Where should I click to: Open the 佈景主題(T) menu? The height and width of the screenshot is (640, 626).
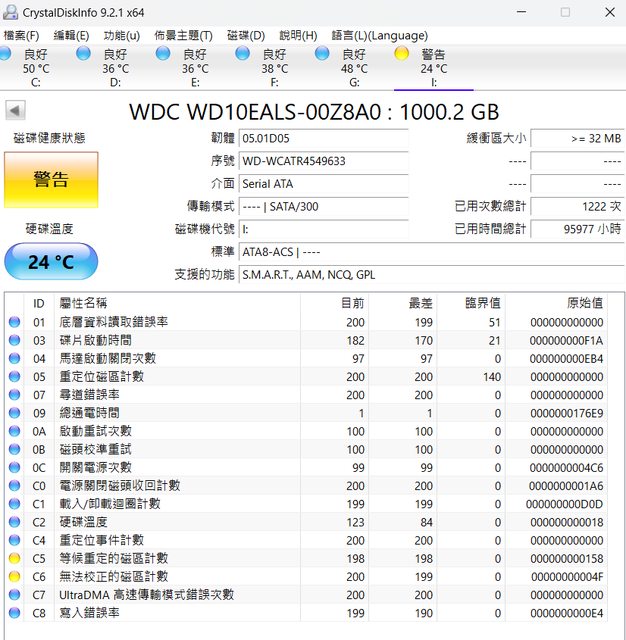tap(183, 35)
